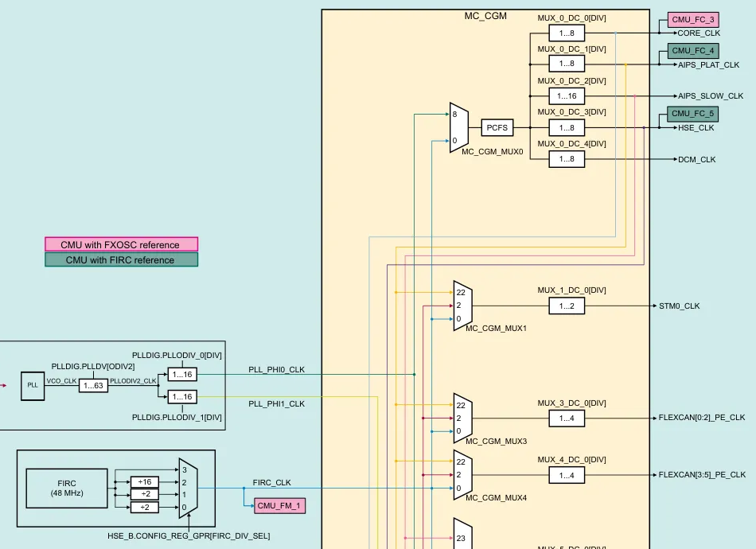Click the DCM_CLK output label
This screenshot has height=549, width=756.
click(x=696, y=160)
